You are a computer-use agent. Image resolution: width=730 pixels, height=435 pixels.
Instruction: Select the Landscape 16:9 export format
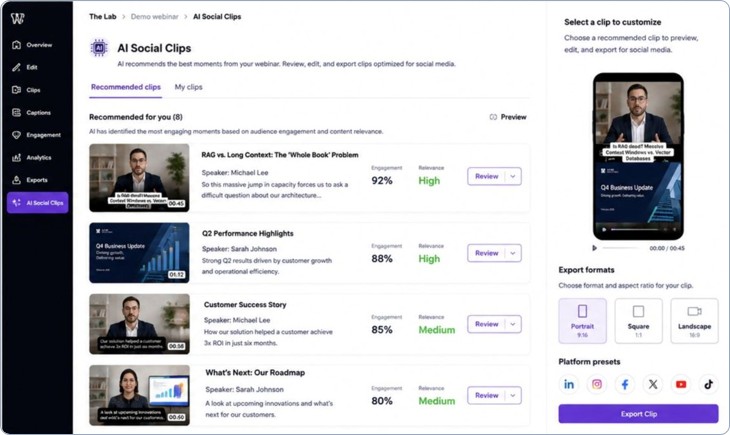tap(694, 321)
